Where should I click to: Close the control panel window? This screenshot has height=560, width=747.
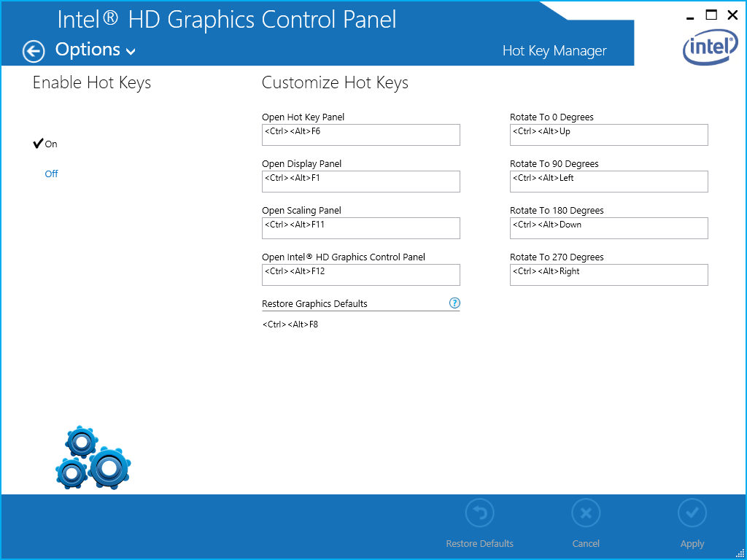[732, 15]
